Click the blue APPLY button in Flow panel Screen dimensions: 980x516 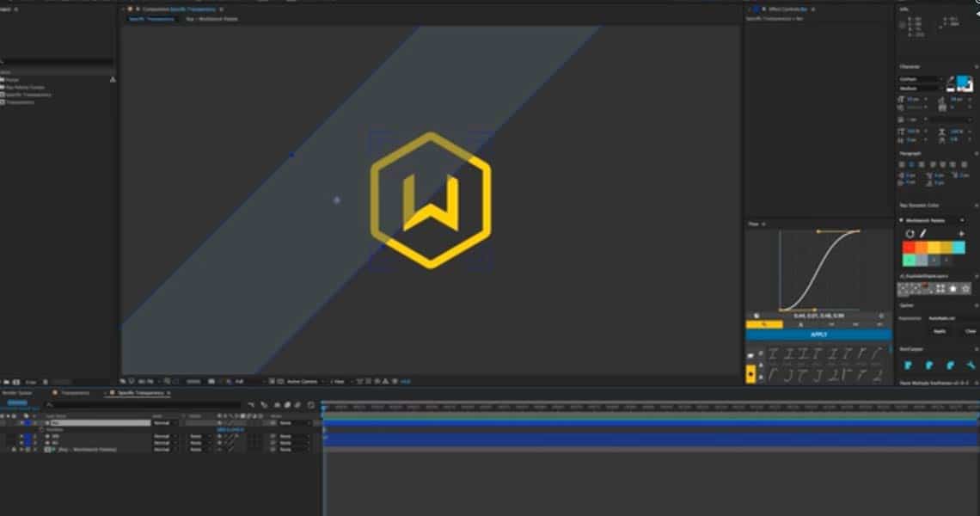[818, 334]
